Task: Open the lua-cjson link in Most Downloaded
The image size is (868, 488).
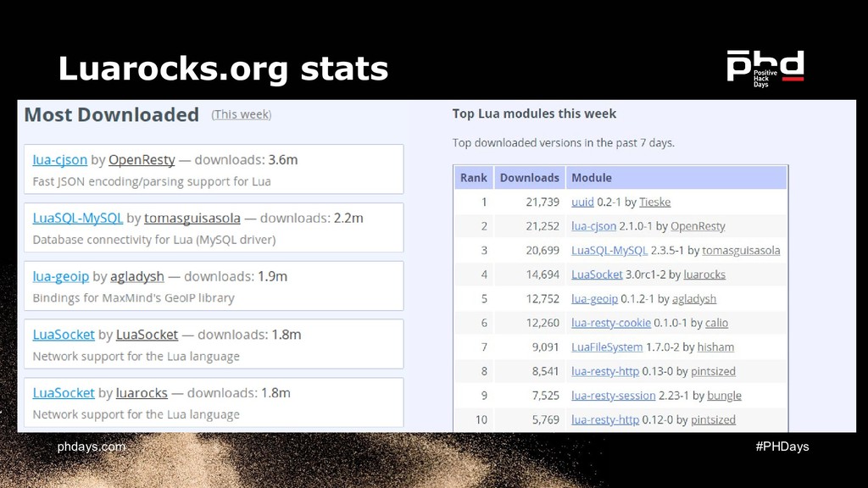Action: click(60, 160)
